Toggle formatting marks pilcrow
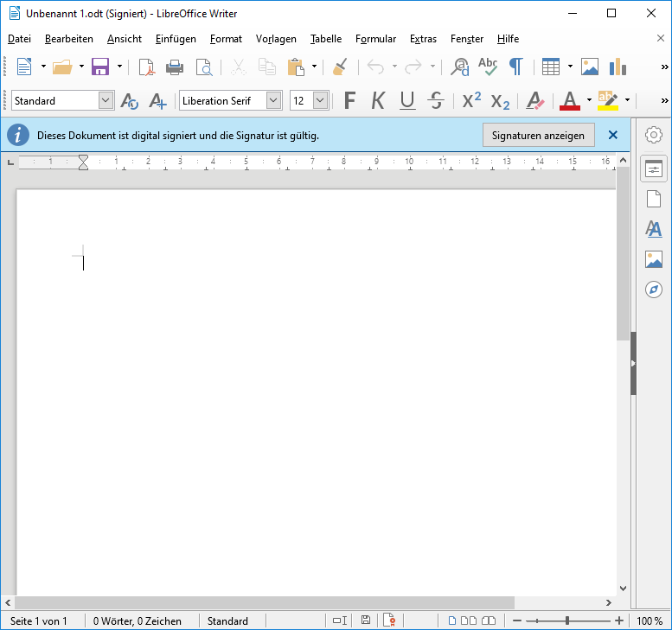 pyautogui.click(x=516, y=67)
